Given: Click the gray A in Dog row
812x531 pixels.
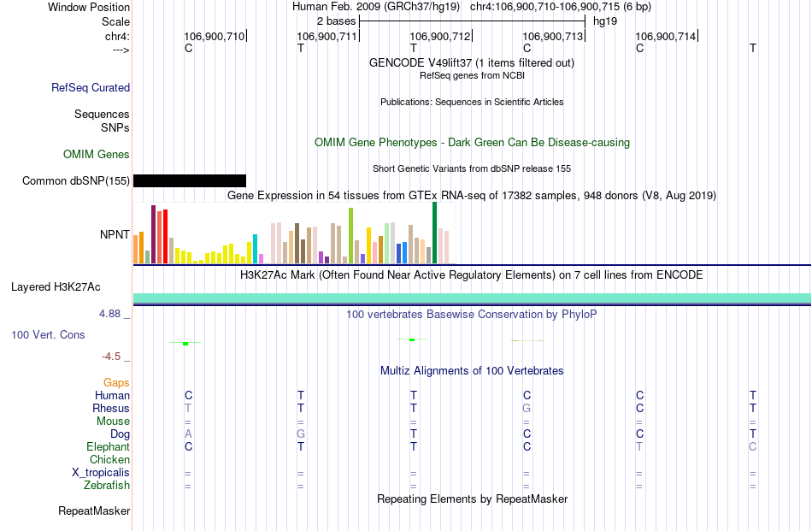Looking at the screenshot, I should 188,434.
